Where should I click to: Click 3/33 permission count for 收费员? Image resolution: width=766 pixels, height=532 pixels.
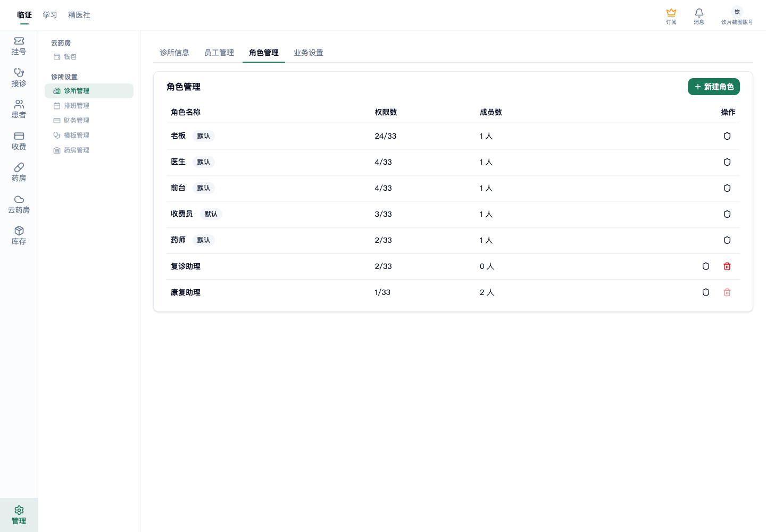(x=384, y=214)
